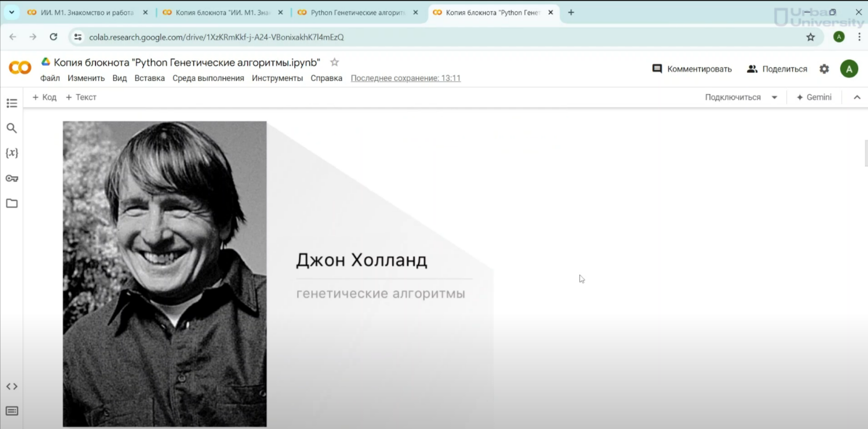The width and height of the screenshot is (868, 429).
Task: Open the Files folder panel
Action: 12,204
